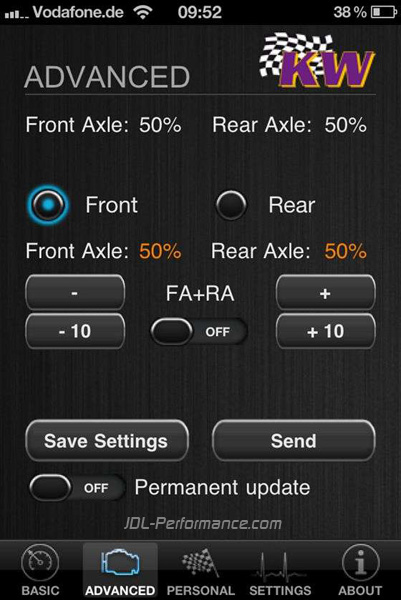Select the ADVANCED engine icon tab
401x600 pixels.
(120, 562)
